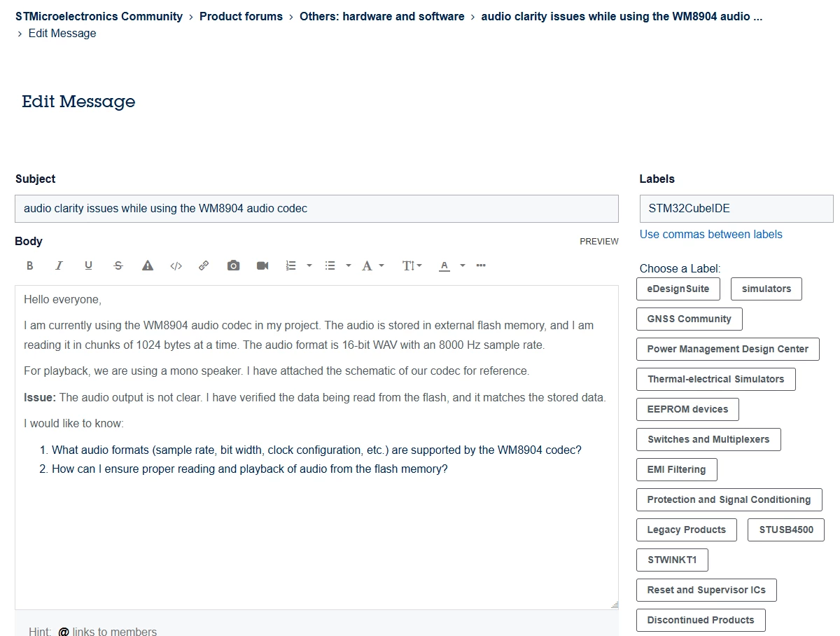Open STMicroelectronics Community breadcrumb link
Viewport: 840px width, 636px height.
click(x=99, y=16)
